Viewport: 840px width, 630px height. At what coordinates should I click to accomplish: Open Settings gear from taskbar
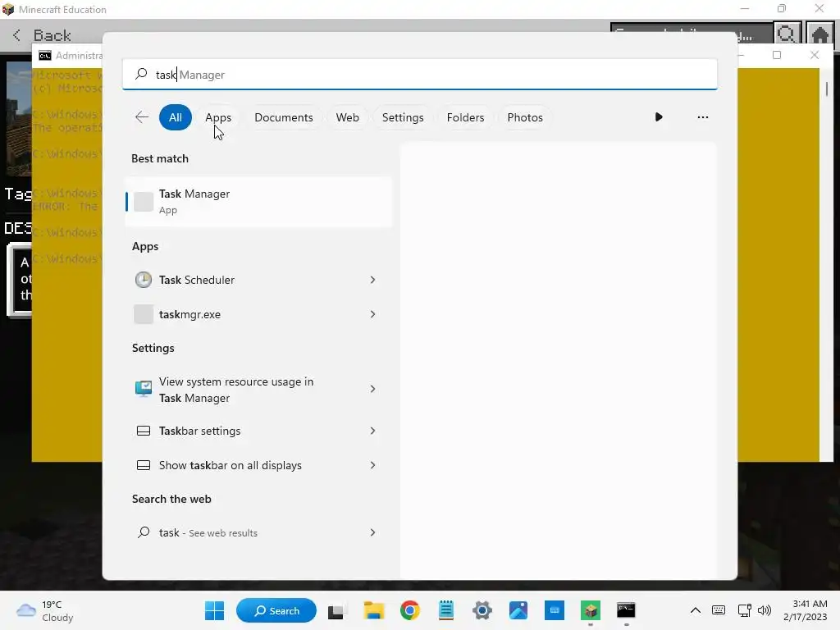[x=482, y=610]
